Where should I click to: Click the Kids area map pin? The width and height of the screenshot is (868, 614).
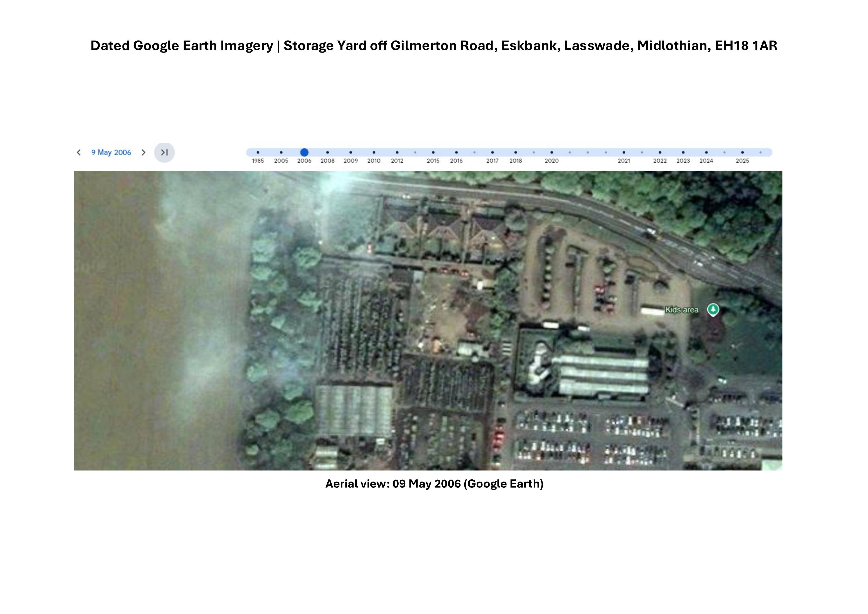tap(713, 310)
